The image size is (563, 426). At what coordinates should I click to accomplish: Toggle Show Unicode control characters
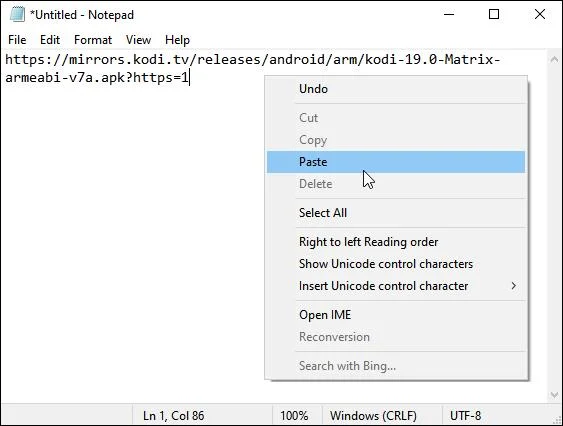[x=396, y=264]
